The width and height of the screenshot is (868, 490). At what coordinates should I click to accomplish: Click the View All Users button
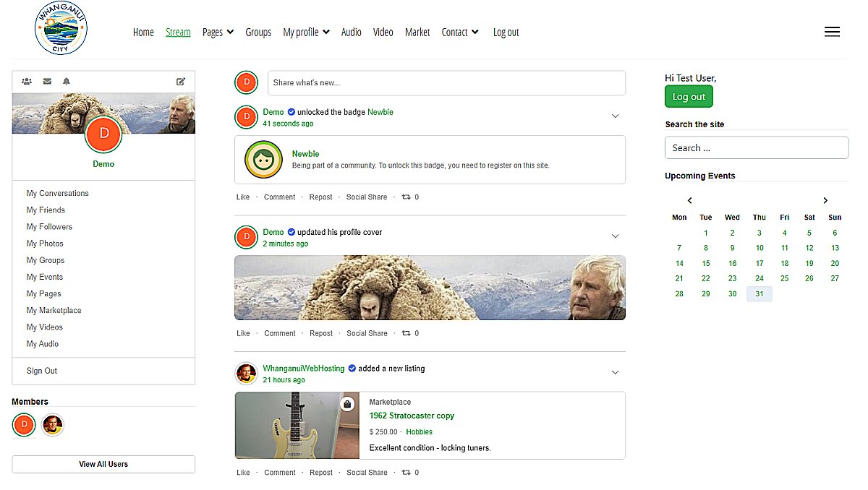tap(103, 464)
